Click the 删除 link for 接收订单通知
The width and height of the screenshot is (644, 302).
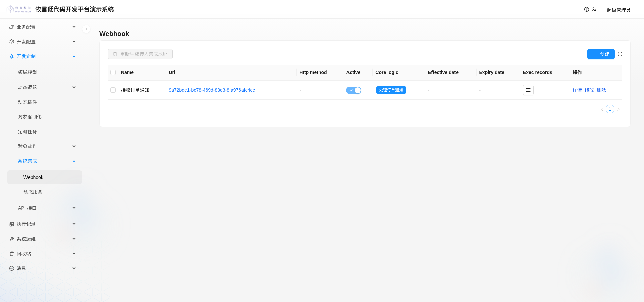point(601,90)
